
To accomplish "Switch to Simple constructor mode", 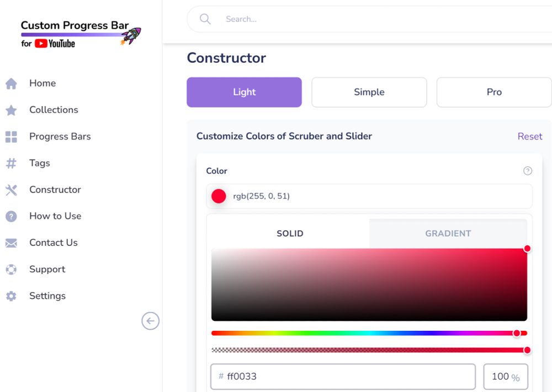I will [x=369, y=92].
